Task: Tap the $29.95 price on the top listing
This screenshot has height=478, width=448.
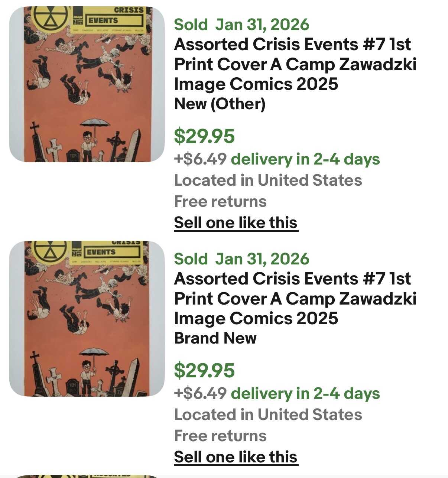Action: (204, 136)
